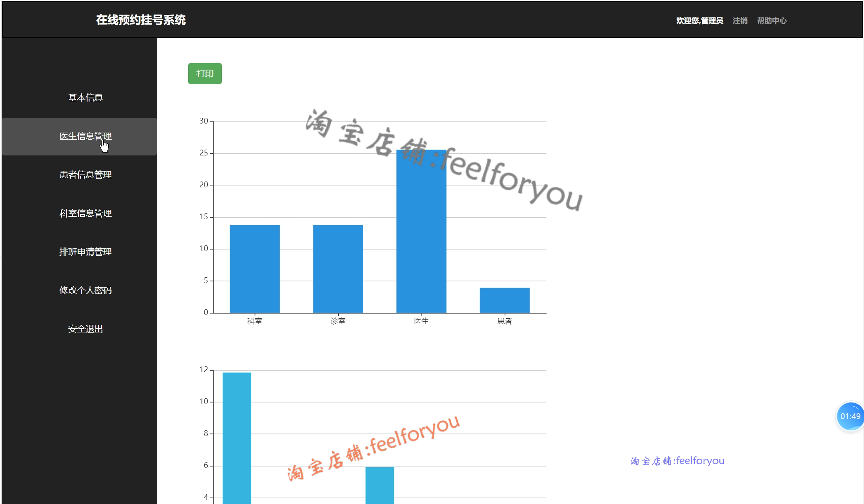
Task: Click the 25 value on first chart axis
Action: click(x=204, y=153)
